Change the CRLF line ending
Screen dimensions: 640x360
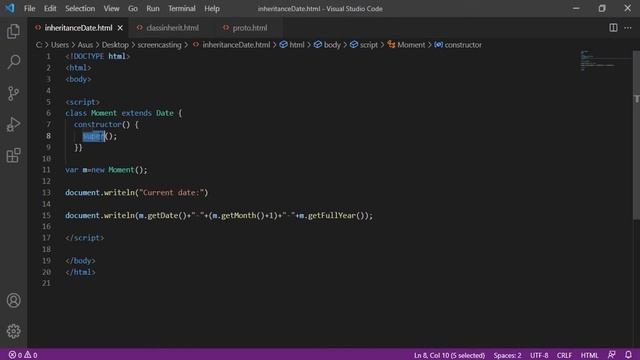tap(564, 355)
